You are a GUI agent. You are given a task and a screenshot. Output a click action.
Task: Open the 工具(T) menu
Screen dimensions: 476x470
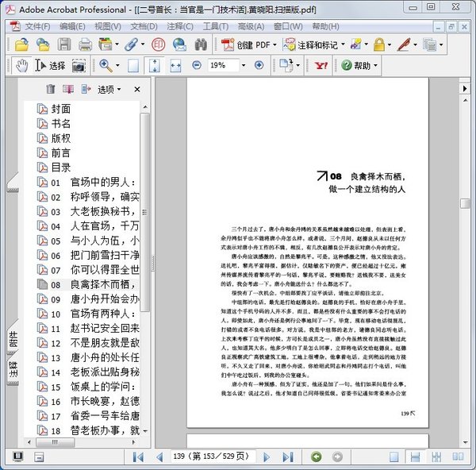(x=216, y=26)
